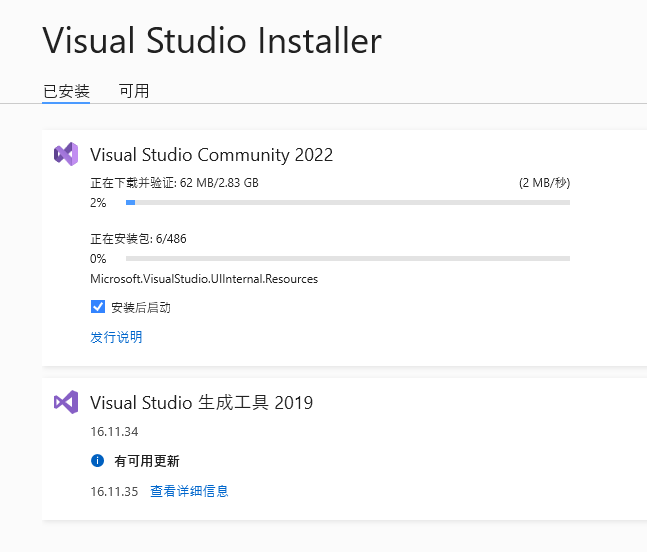Click the 正在下载并验证: 62 MB/2.83 GB status text
Screen dimensions: 647x552
tap(174, 183)
